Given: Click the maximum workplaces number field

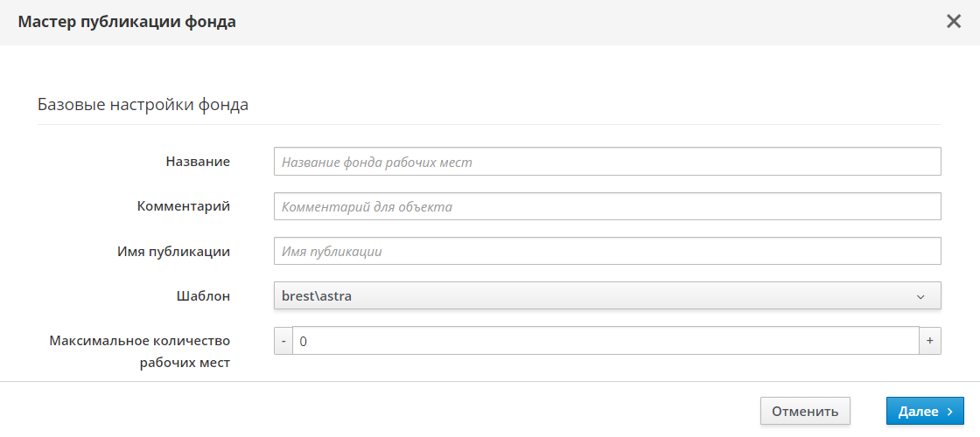Looking at the screenshot, I should click(x=605, y=341).
